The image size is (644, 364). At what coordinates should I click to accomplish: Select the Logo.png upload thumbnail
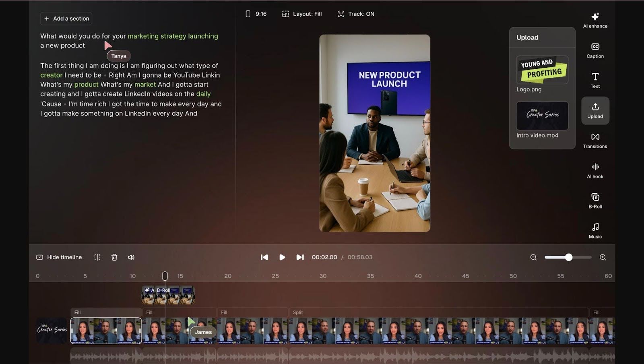(x=542, y=70)
